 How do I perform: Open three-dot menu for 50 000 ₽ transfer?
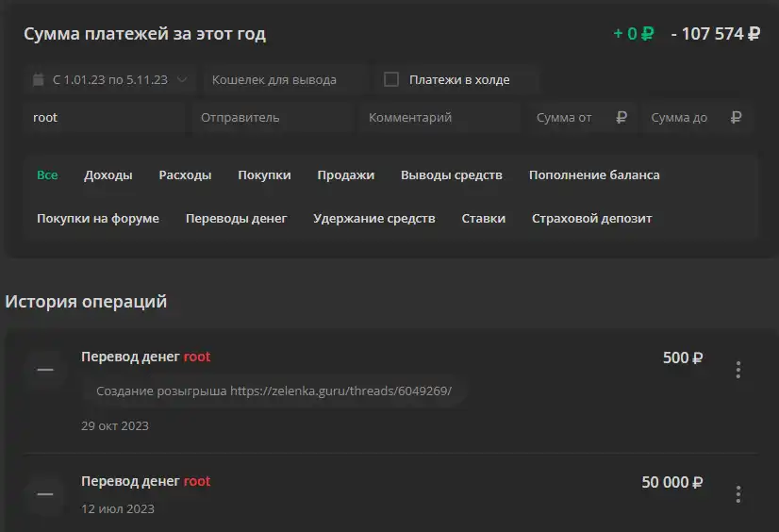tap(738, 494)
